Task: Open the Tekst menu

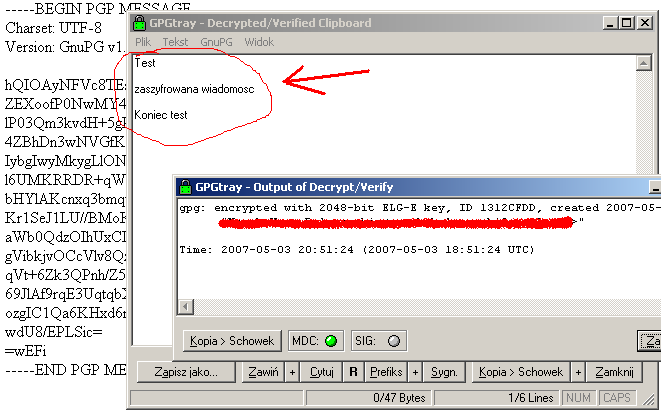Action: pos(175,42)
